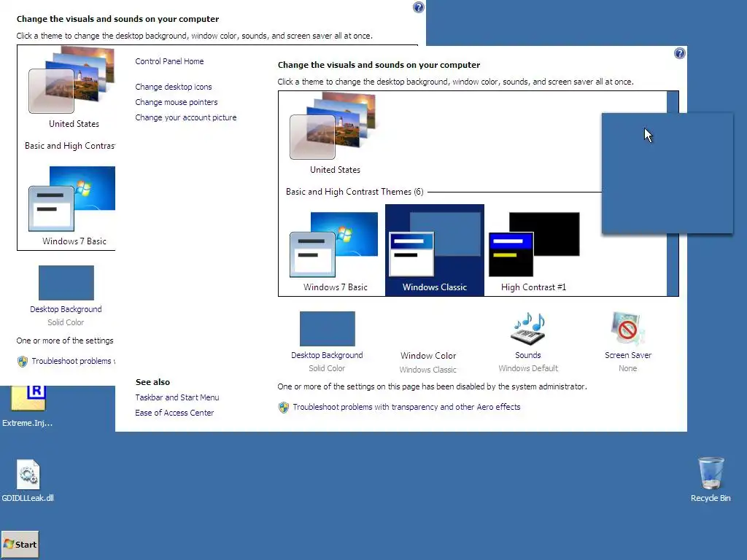The width and height of the screenshot is (747, 560).
Task: Choose Windows 7 Basic theme in front window
Action: [x=335, y=250]
